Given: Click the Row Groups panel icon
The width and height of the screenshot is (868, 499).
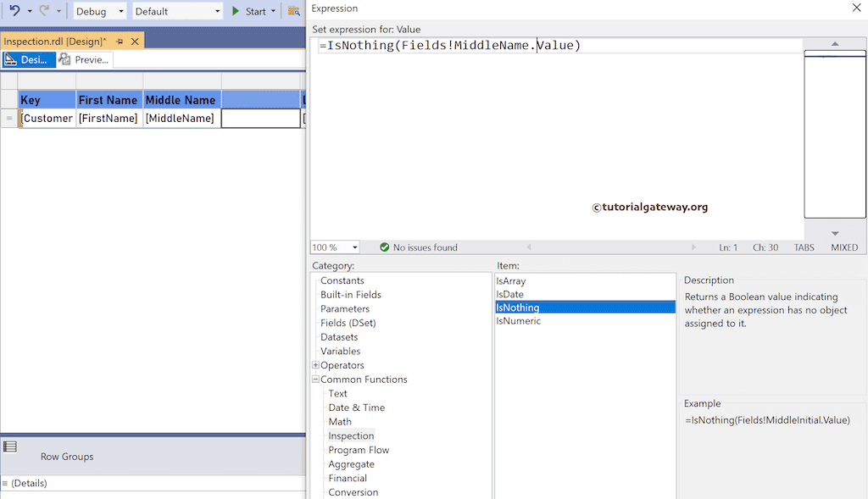Looking at the screenshot, I should [9, 446].
